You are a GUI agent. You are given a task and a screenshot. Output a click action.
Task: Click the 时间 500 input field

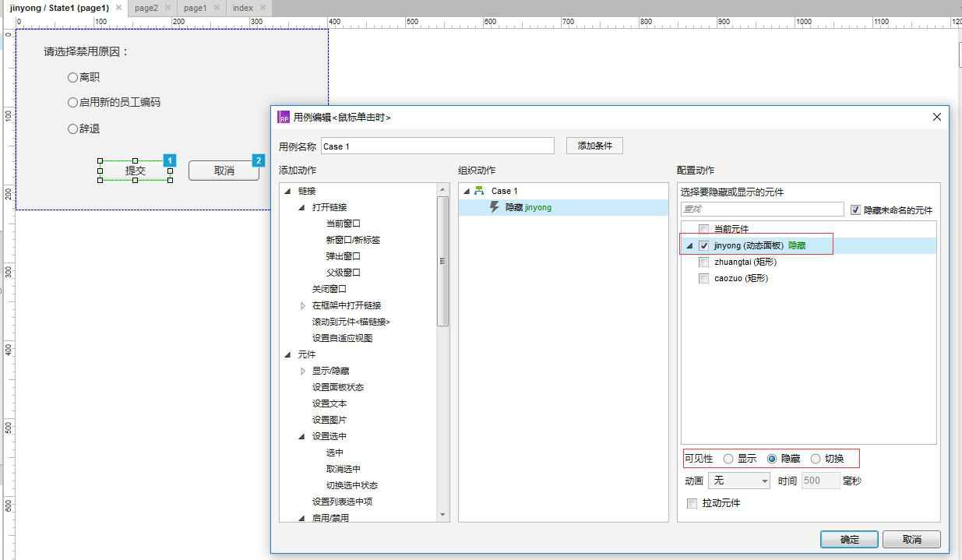(x=819, y=481)
